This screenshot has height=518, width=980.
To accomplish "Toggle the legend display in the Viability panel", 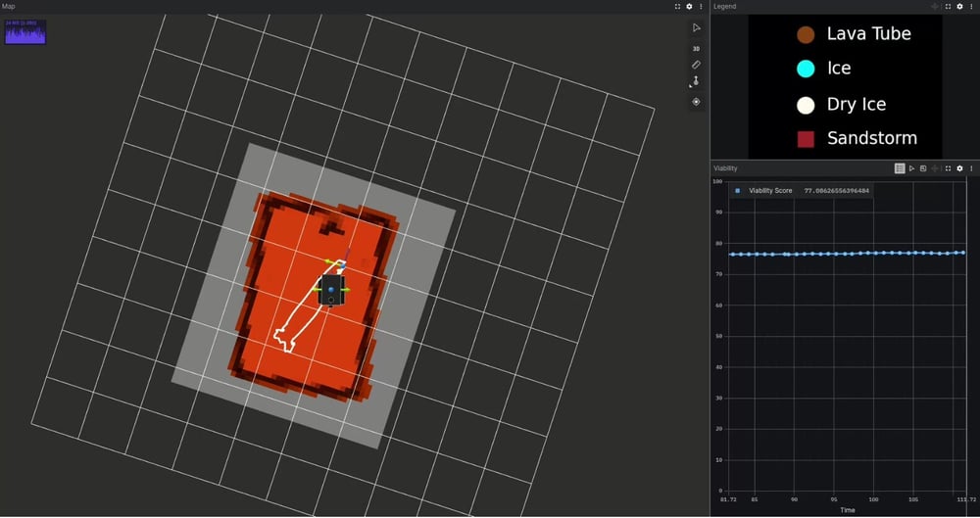I will (900, 168).
